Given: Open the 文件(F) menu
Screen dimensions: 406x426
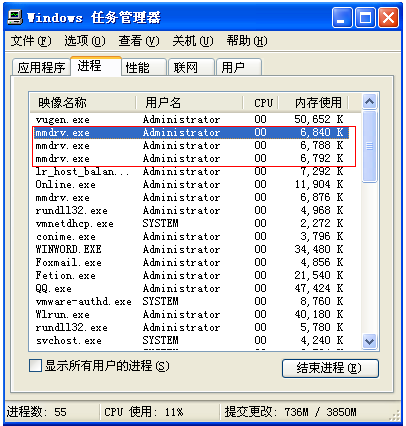Looking at the screenshot, I should (31, 41).
